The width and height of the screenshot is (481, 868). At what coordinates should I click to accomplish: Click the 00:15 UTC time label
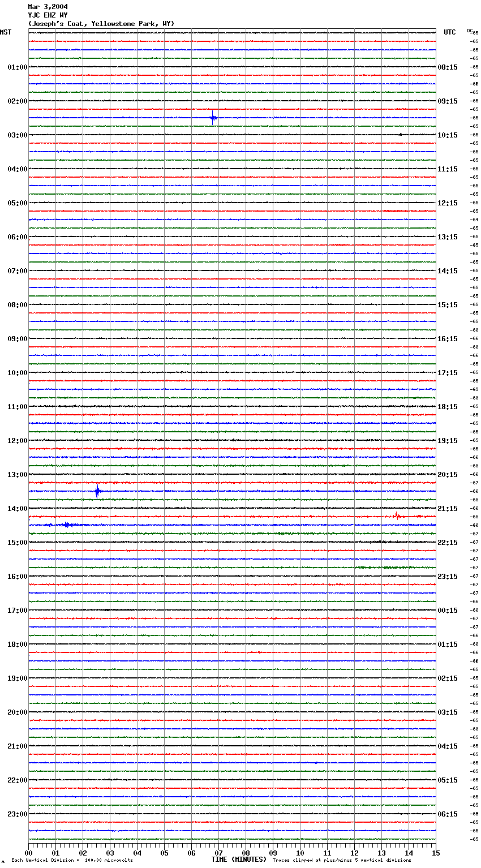coord(448,611)
